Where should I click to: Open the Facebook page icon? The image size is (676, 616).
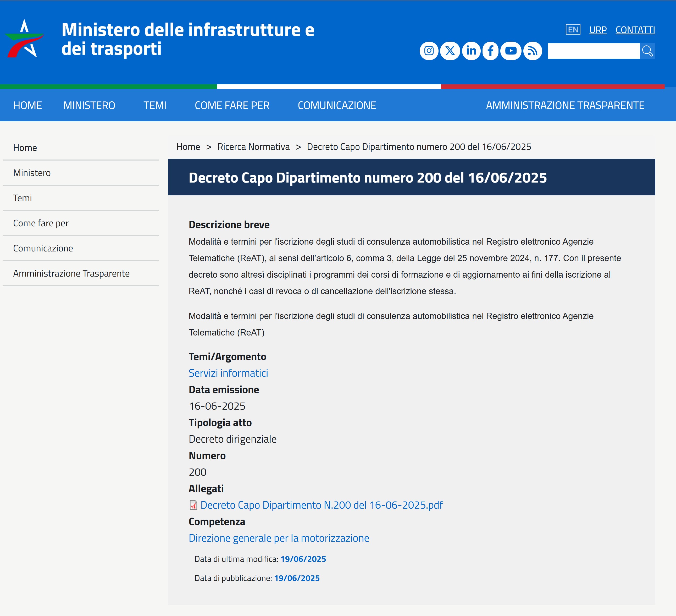pos(490,51)
